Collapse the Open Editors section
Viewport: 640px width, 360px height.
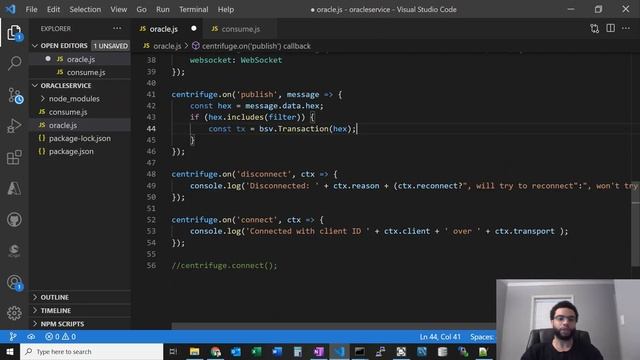[35, 46]
